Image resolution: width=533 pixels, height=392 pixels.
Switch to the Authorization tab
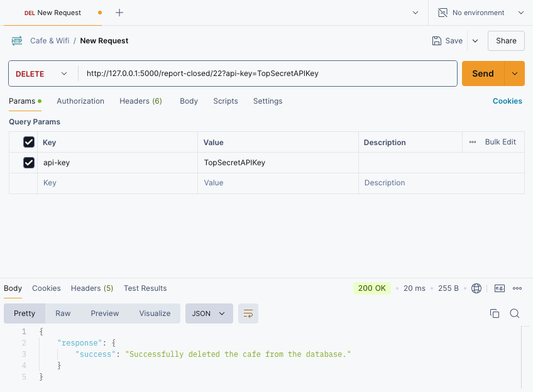[x=80, y=101]
